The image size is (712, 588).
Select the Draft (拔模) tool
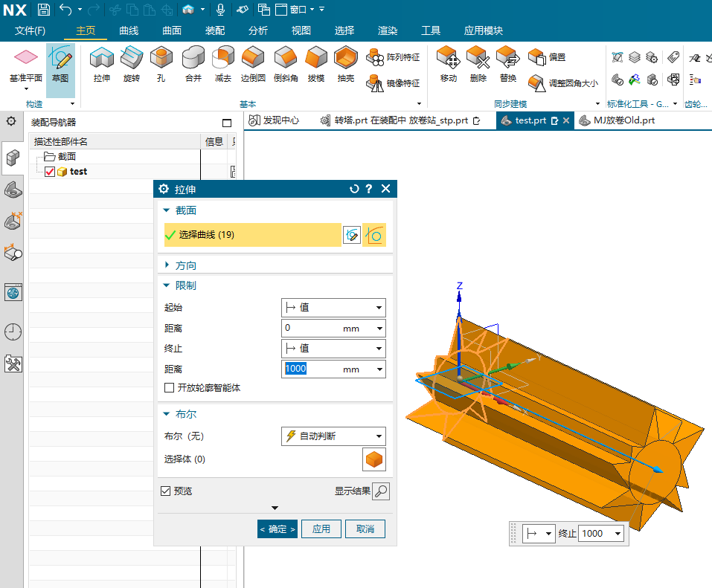(316, 65)
